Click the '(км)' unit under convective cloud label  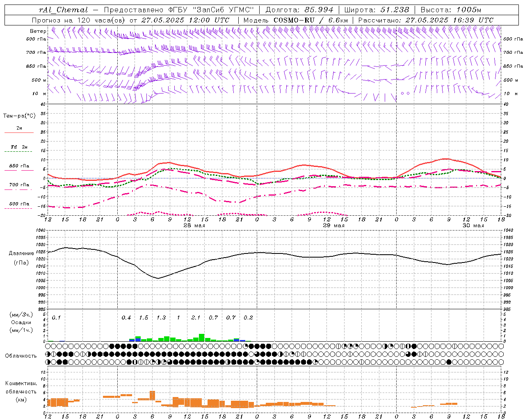click(21, 399)
